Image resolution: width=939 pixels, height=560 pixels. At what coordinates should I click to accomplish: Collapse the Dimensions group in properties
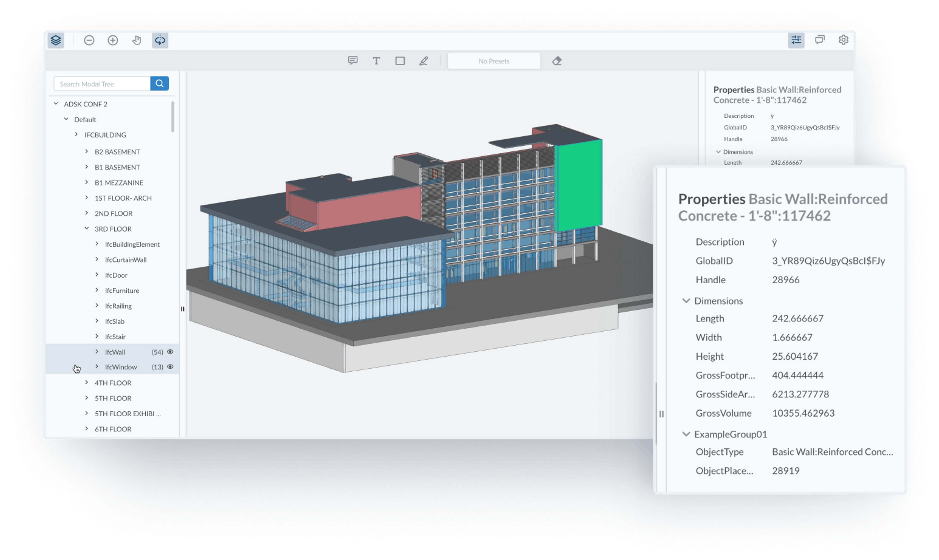pyautogui.click(x=686, y=301)
